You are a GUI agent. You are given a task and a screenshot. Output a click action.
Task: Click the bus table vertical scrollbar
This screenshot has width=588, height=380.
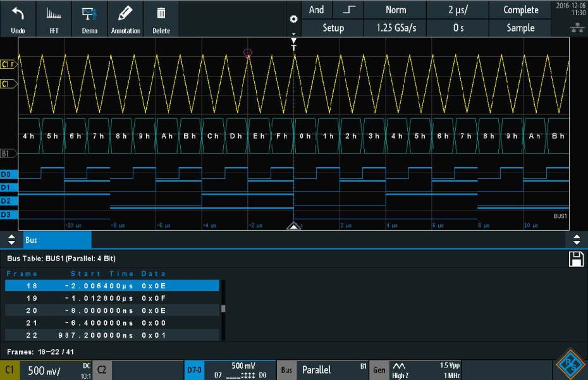(222, 309)
